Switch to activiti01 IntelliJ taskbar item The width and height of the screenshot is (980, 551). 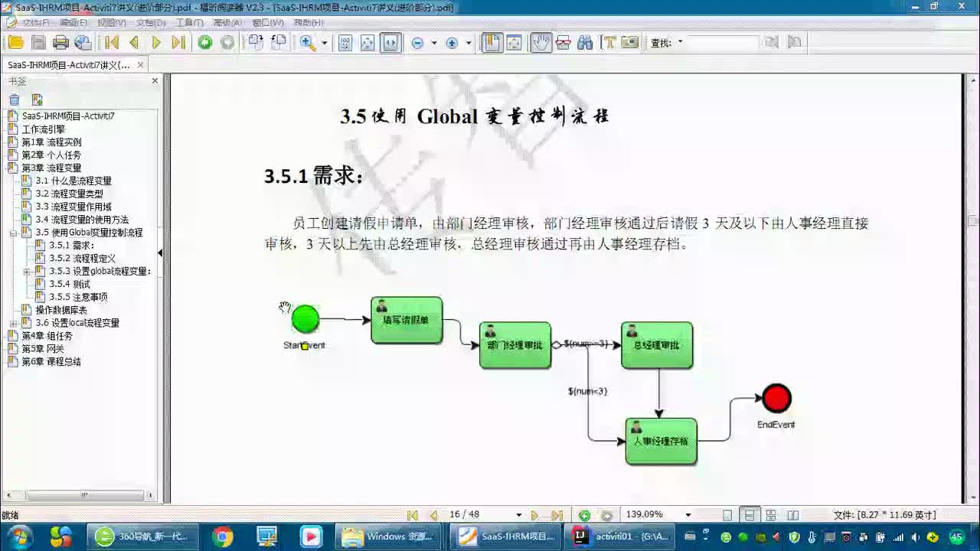coord(619,536)
